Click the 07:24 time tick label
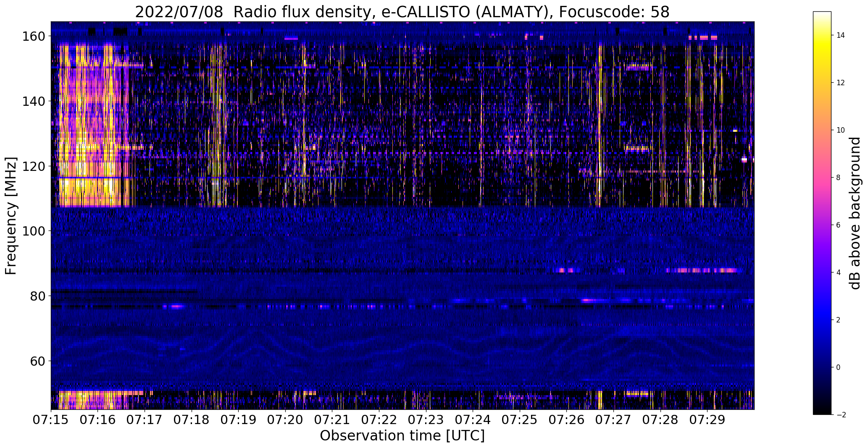This screenshot has width=868, height=448. click(x=473, y=420)
